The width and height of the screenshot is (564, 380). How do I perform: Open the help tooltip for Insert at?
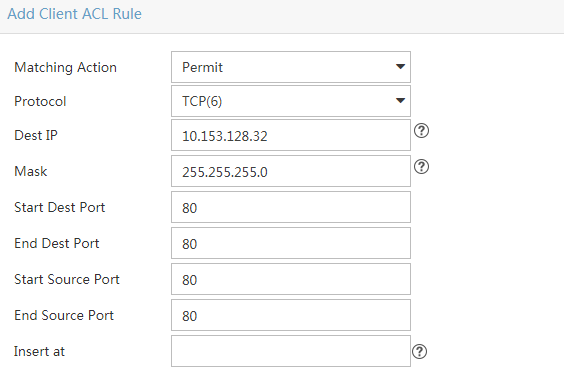(419, 352)
